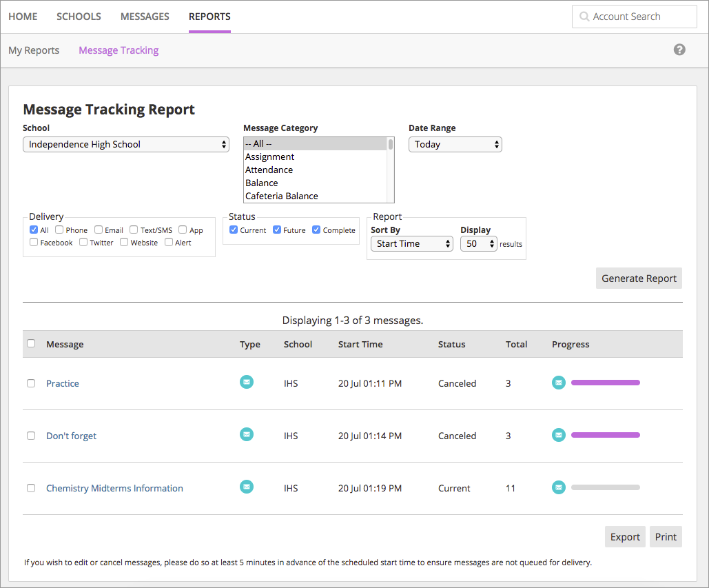Screen dimensions: 709x588
Task: Click the Current status in Chemistry Midterms row
Action: pyautogui.click(x=454, y=489)
